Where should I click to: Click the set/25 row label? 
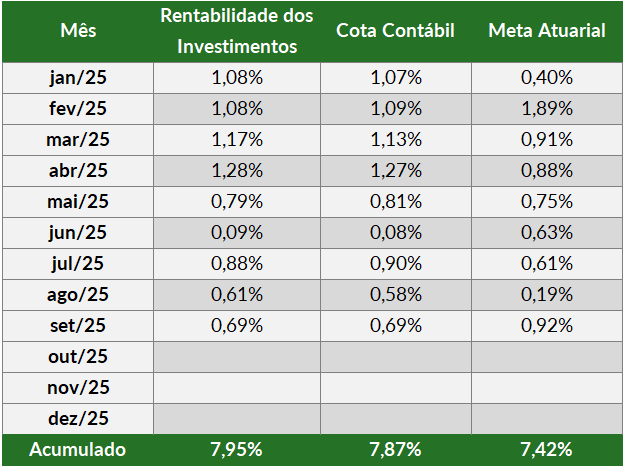[78, 325]
